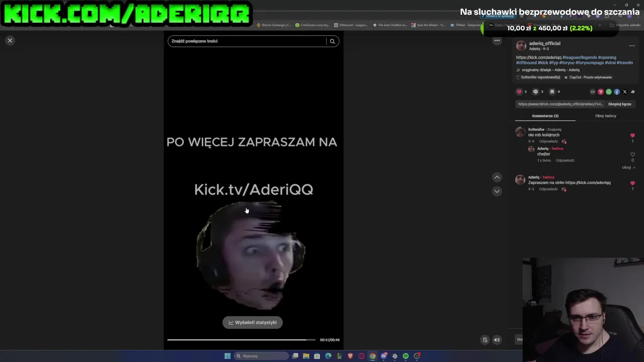Open 'Riftbound - League...' bookmark
The image size is (644, 362).
[x=351, y=25]
